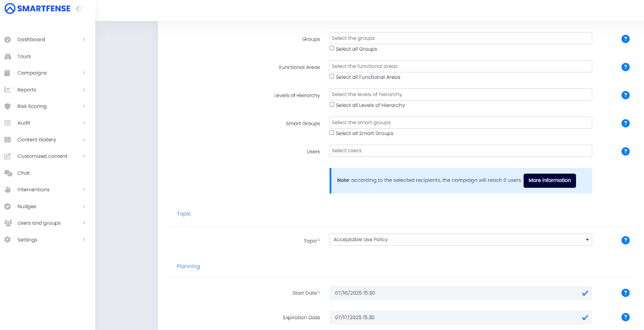
Task: Open the Topic dropdown Acceptable Use Policy
Action: (460, 240)
